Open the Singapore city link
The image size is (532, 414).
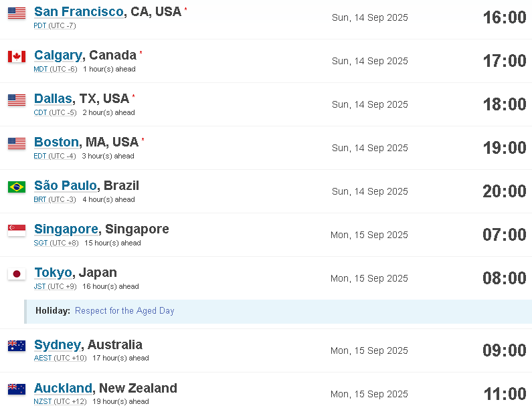pyautogui.click(x=66, y=229)
